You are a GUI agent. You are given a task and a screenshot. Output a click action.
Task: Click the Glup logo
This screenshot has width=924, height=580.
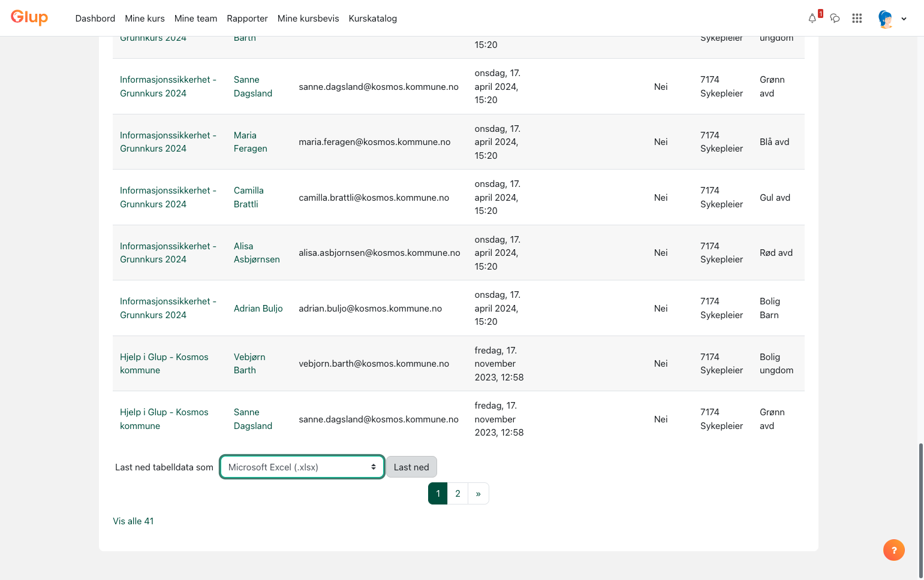click(29, 17)
